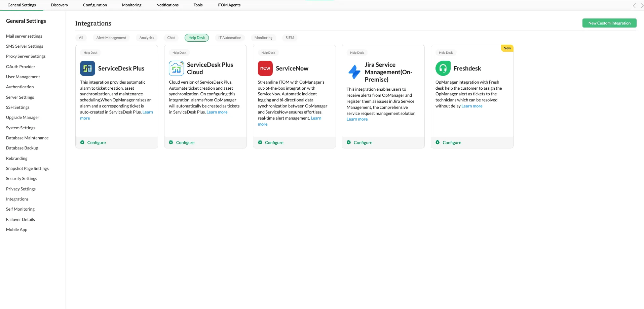Open Authentication settings
This screenshot has height=309, width=644.
click(20, 87)
